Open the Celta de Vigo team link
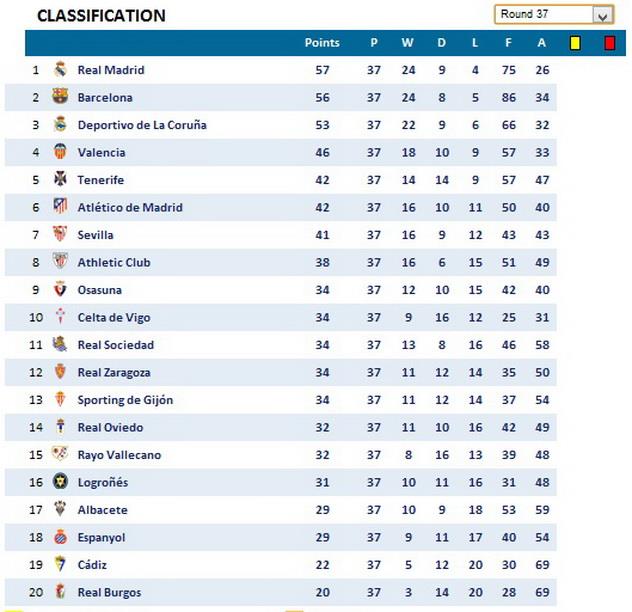 point(114,317)
